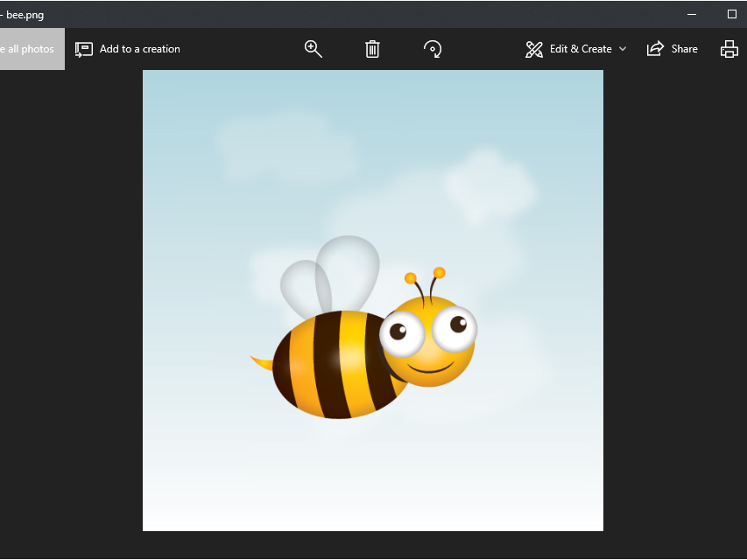Image resolution: width=747 pixels, height=560 pixels.
Task: Open the Edit & Create menu label
Action: click(x=581, y=49)
